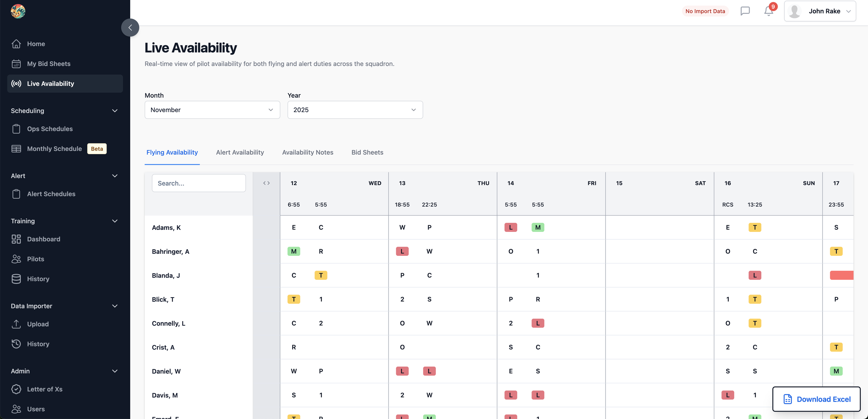Collapse the Scheduling section

[x=115, y=111]
